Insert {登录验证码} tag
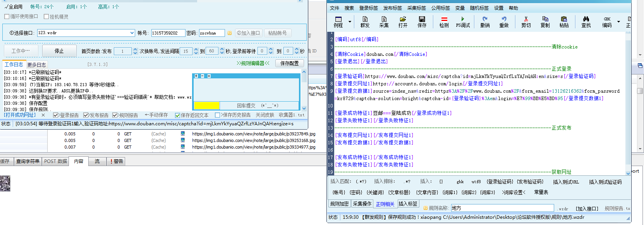The image size is (644, 225). [x=500, y=182]
